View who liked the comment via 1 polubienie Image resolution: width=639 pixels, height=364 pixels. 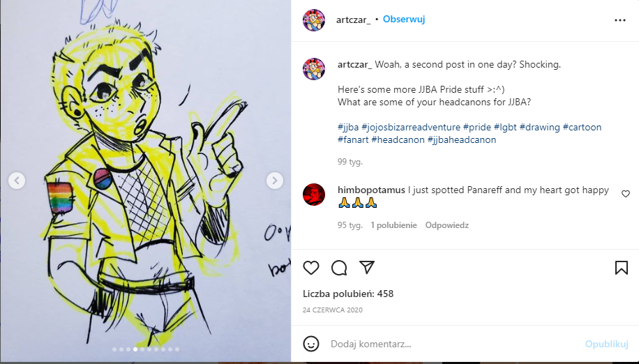click(x=393, y=225)
